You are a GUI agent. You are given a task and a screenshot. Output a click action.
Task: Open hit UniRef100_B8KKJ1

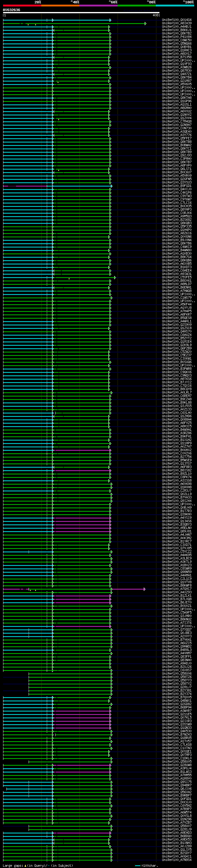(176, 30)
